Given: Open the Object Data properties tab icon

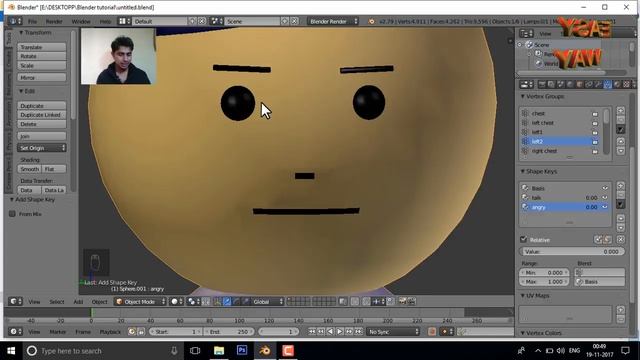Looking at the screenshot, I should tap(607, 84).
